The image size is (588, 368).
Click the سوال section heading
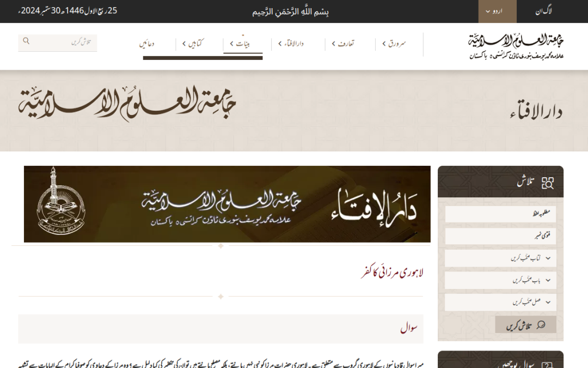tap(409, 328)
